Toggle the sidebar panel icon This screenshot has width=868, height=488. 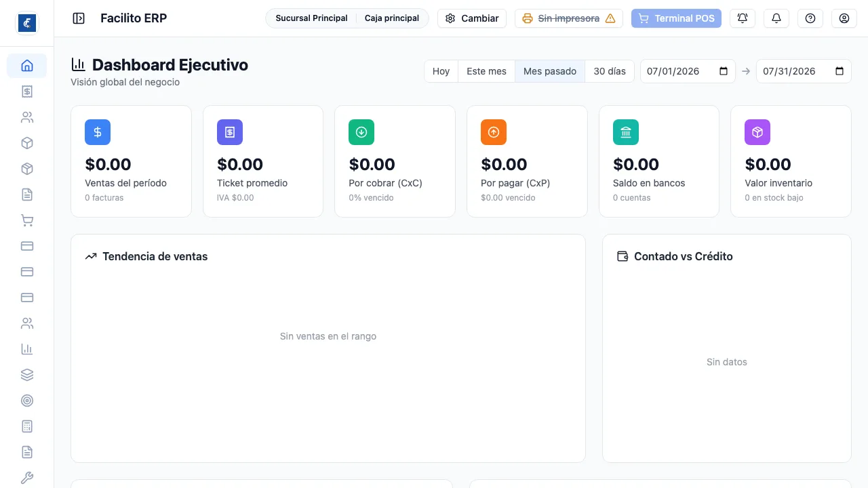click(x=79, y=18)
